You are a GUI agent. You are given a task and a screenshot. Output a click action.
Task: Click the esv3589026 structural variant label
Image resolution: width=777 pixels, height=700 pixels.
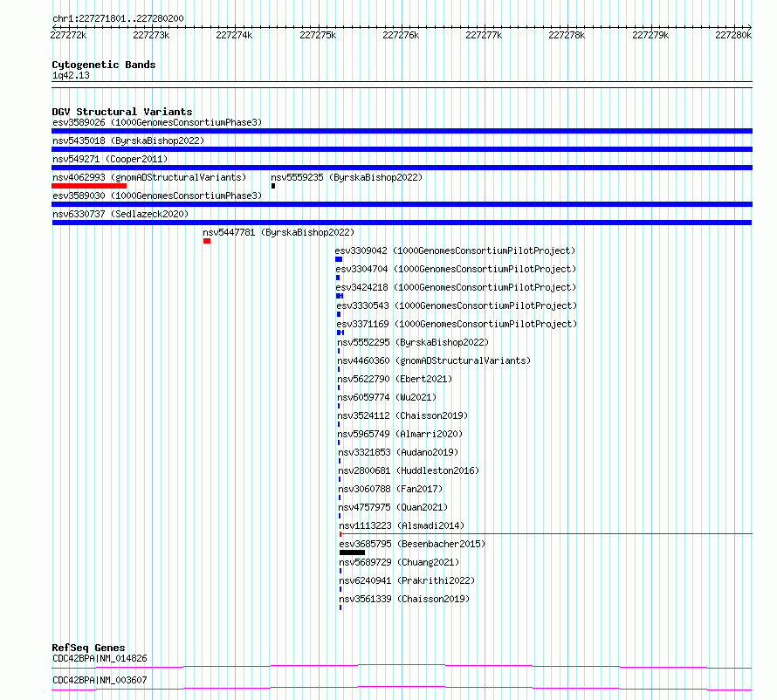coord(157,122)
